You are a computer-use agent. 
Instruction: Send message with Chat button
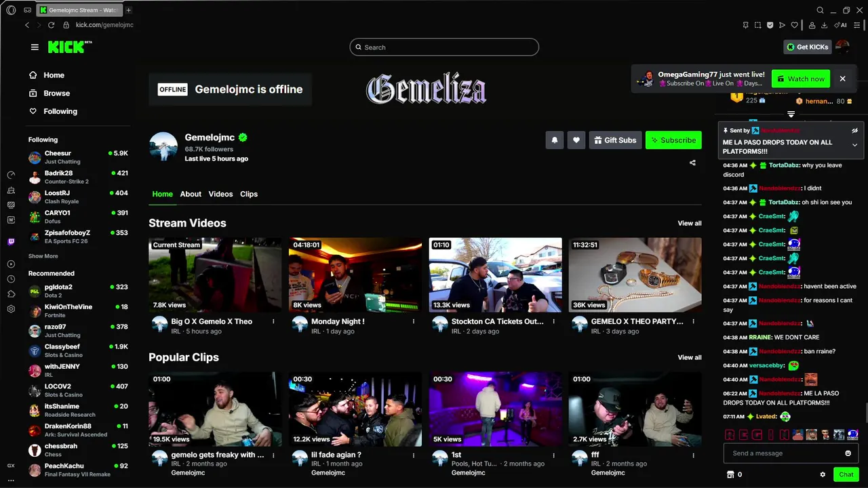846,474
